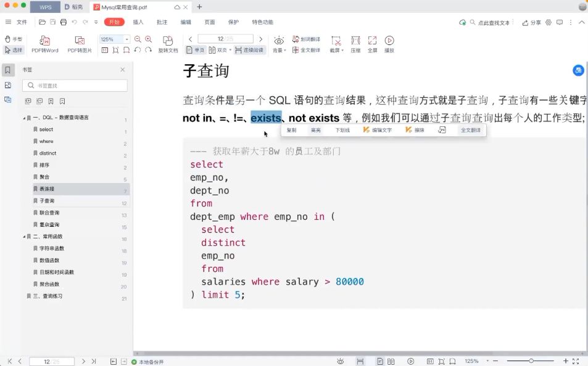Image resolution: width=588 pixels, height=366 pixels.
Task: Open the 全文翻译 full-text translation icon
Action: click(307, 50)
